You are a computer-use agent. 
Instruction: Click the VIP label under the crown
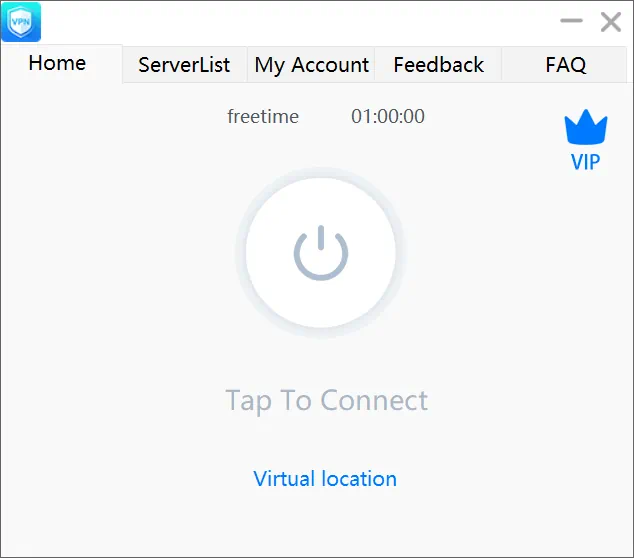coord(585,161)
